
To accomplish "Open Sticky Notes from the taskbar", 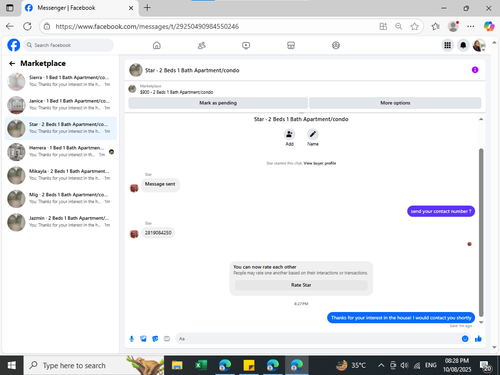I will (249, 365).
